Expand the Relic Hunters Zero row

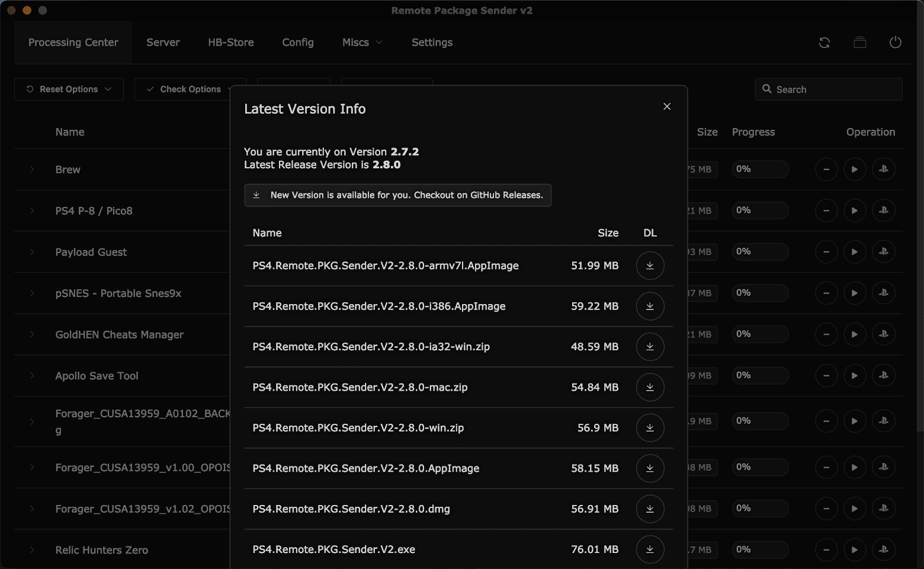(32, 550)
